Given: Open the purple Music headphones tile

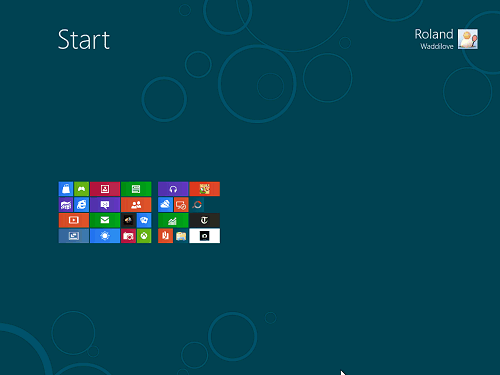Looking at the screenshot, I should click(173, 189).
